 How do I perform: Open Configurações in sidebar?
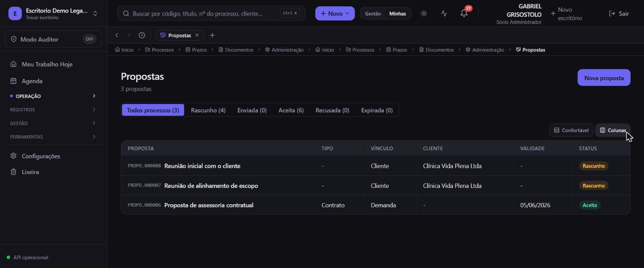coord(53,156)
